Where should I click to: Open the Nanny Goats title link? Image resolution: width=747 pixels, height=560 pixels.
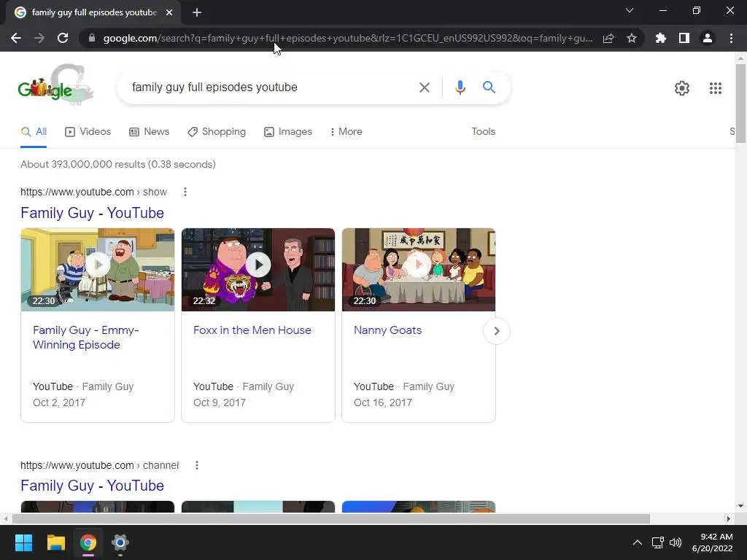coord(388,330)
